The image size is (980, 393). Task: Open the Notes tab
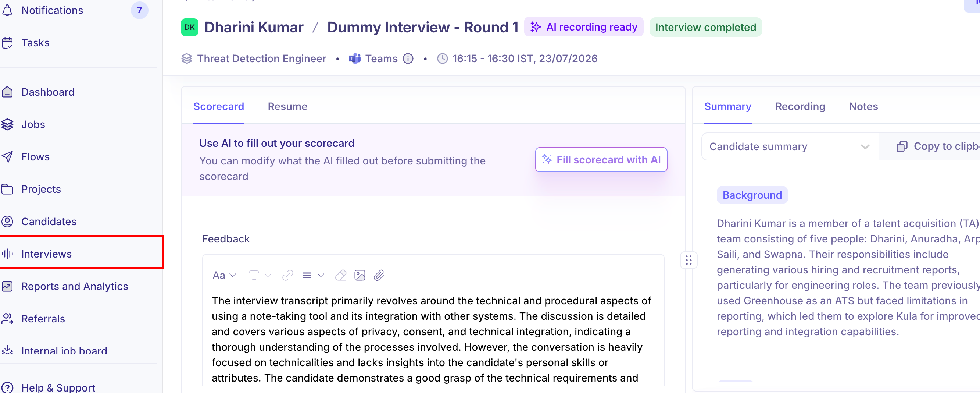863,107
